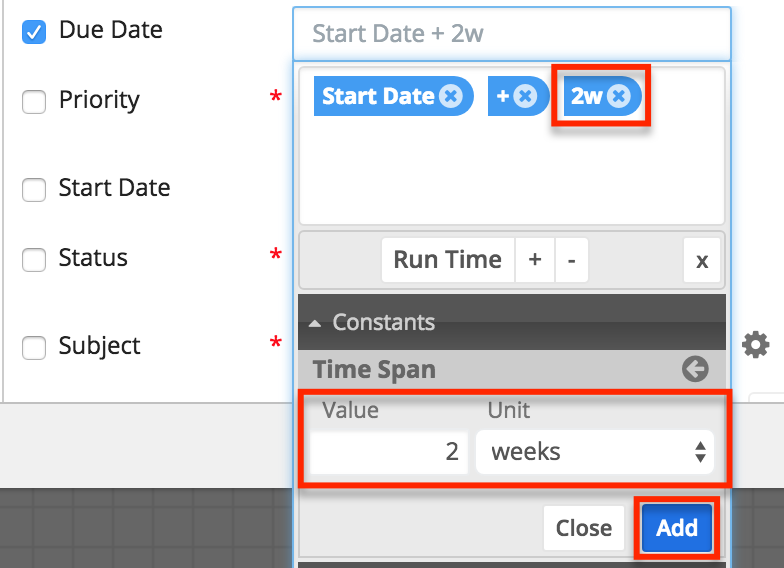Viewport: 784px width, 568px height.
Task: Tick the Status checkbox
Action: (34, 259)
